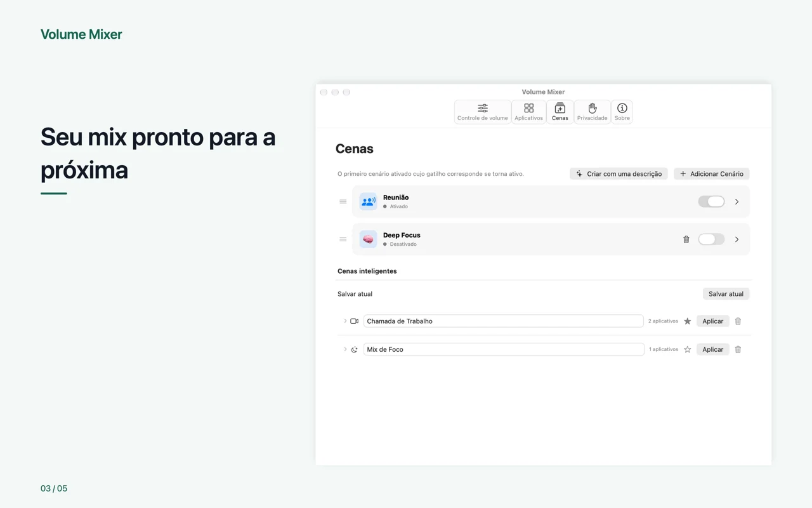Click the Reunião people icon
The width and height of the screenshot is (812, 508).
point(368,201)
